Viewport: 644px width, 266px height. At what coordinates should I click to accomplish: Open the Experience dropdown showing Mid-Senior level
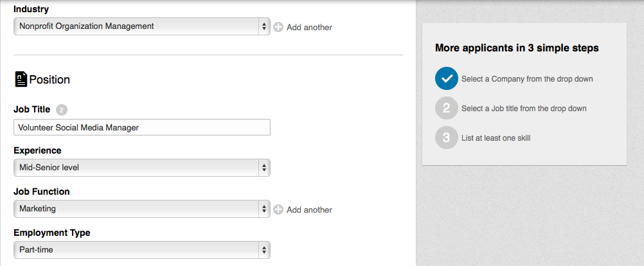pyautogui.click(x=141, y=168)
